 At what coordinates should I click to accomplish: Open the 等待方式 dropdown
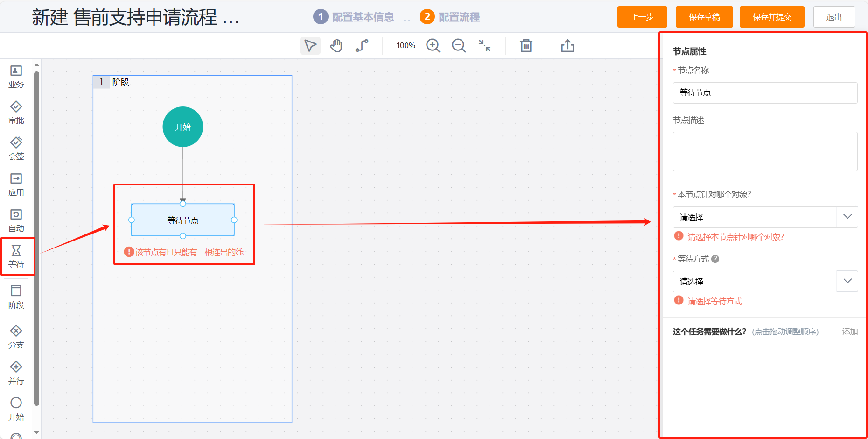coord(765,282)
